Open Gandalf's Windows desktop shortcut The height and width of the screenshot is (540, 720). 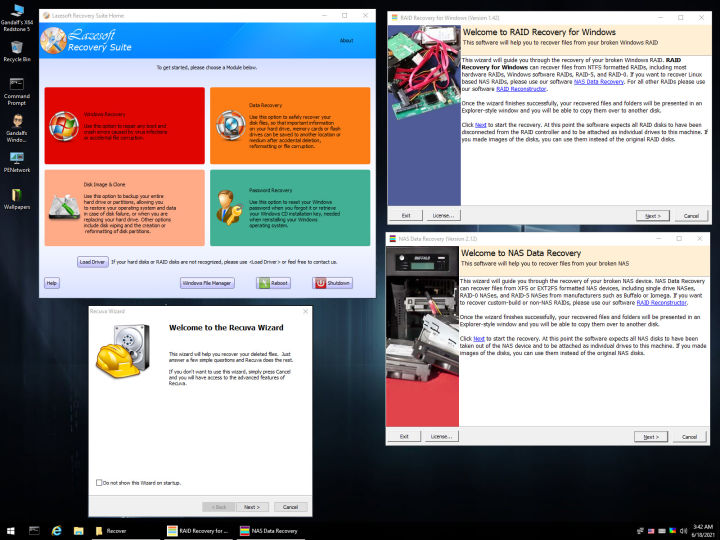click(x=17, y=128)
